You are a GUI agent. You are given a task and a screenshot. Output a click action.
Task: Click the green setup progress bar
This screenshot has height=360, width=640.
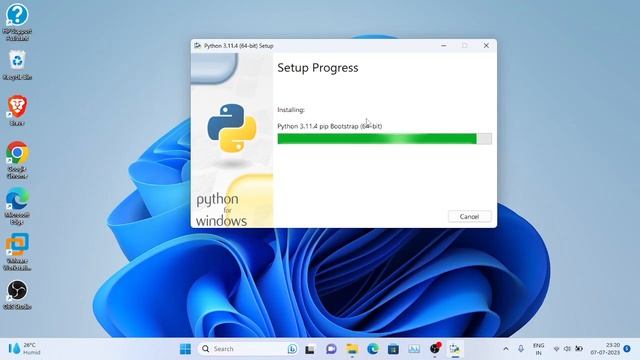click(384, 139)
